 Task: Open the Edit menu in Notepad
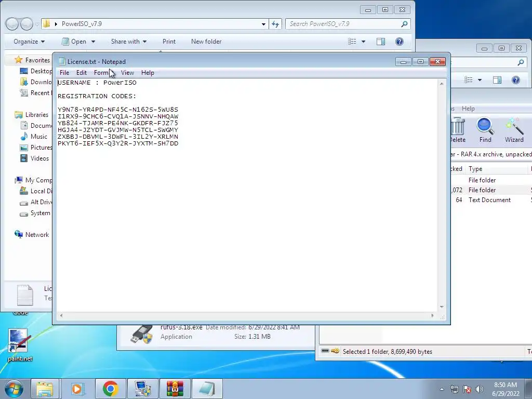coord(81,73)
